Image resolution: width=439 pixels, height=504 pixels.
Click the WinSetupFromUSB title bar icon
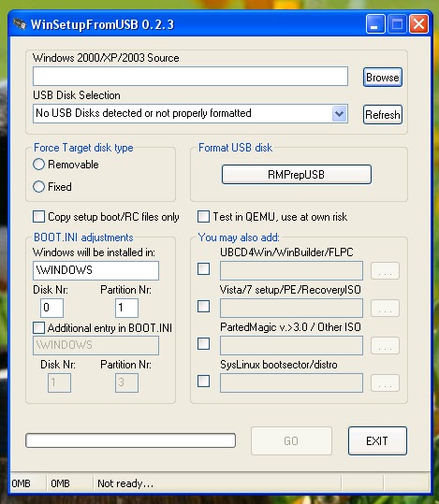coord(20,24)
